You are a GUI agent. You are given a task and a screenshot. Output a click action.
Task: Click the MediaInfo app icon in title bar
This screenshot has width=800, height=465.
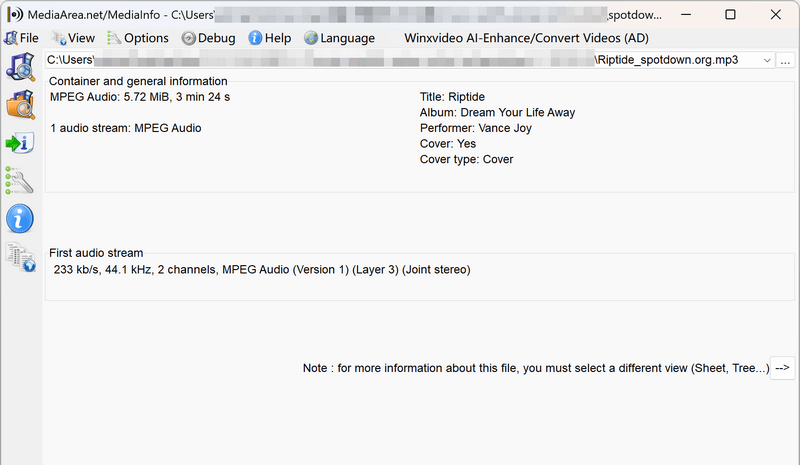(x=15, y=14)
